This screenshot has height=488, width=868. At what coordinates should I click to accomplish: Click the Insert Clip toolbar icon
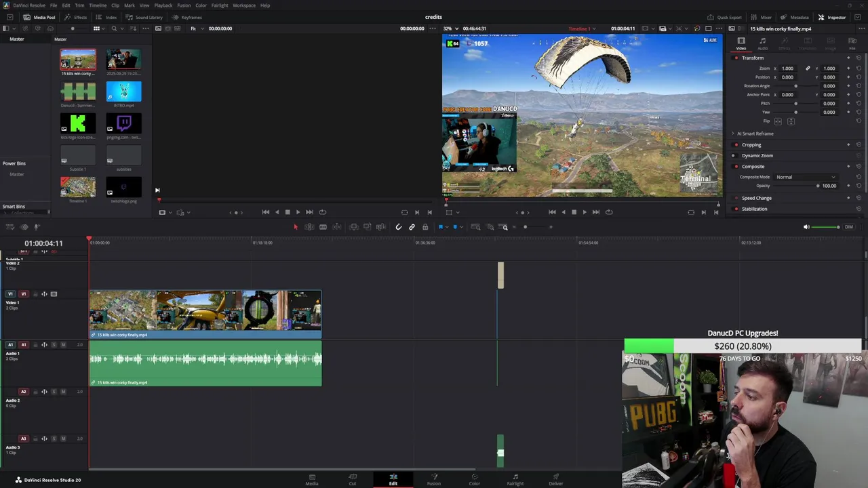(354, 227)
